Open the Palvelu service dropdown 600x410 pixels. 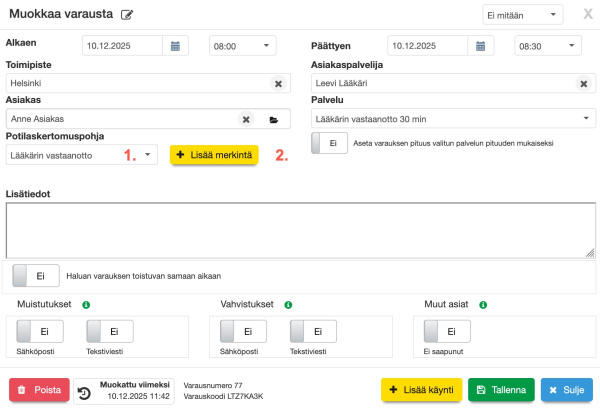(x=450, y=120)
